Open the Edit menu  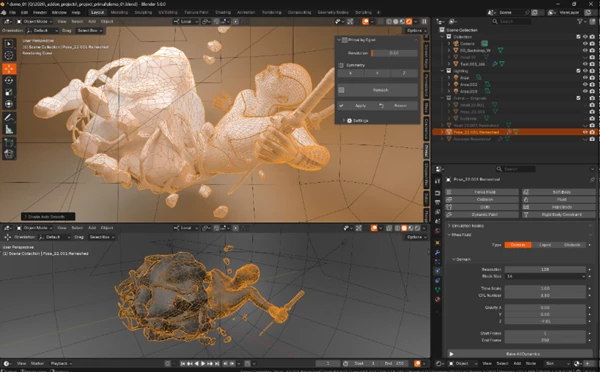tap(24, 13)
